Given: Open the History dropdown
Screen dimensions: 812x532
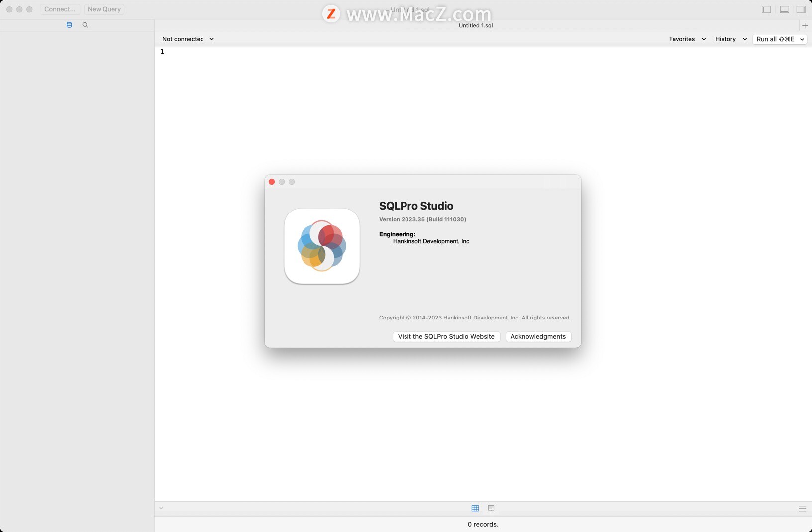Looking at the screenshot, I should (731, 39).
